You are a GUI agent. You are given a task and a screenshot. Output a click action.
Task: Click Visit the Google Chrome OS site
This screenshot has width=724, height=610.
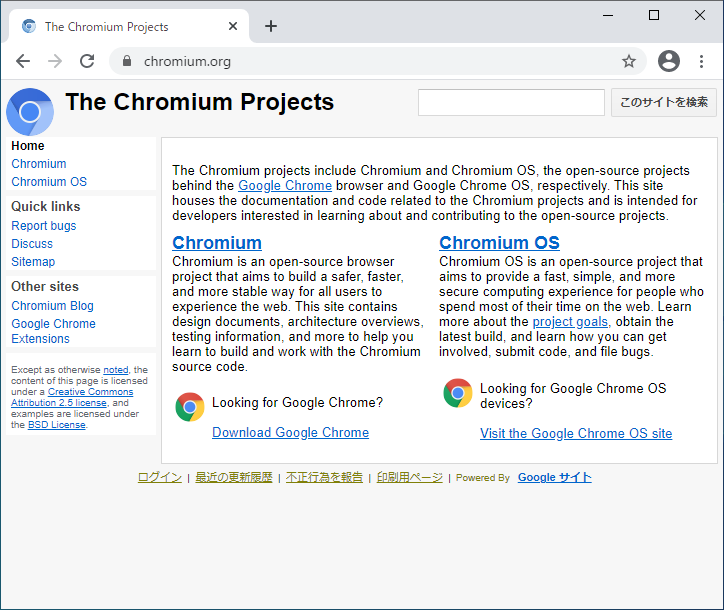tap(576, 434)
